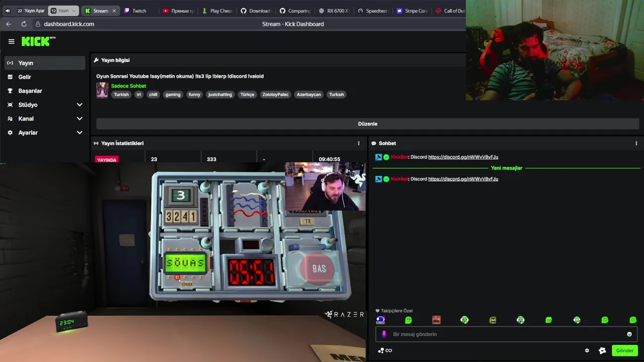The height and width of the screenshot is (362, 644).
Task: Click the 09:40:55 stream duration value
Action: tap(329, 159)
